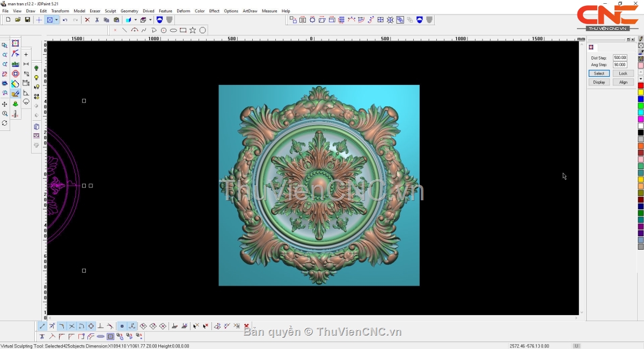Toggle the green light bulb icon
Viewport: 644px width, 349px height.
pyautogui.click(x=36, y=68)
